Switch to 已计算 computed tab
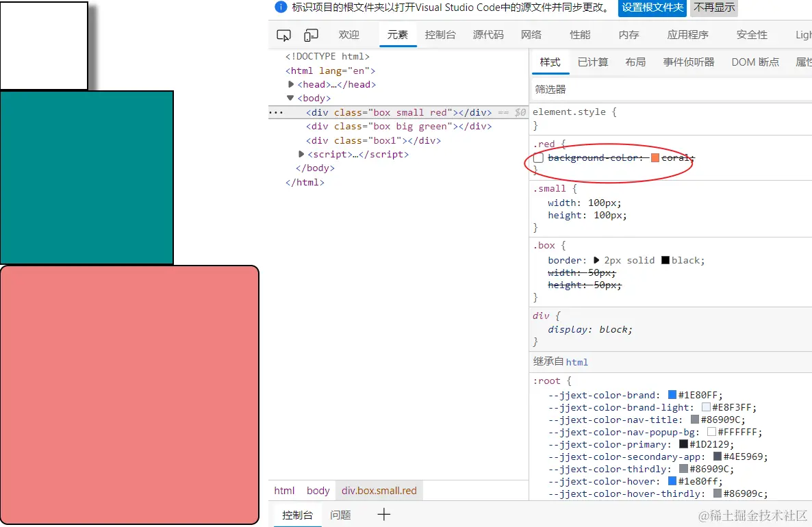 [x=593, y=62]
